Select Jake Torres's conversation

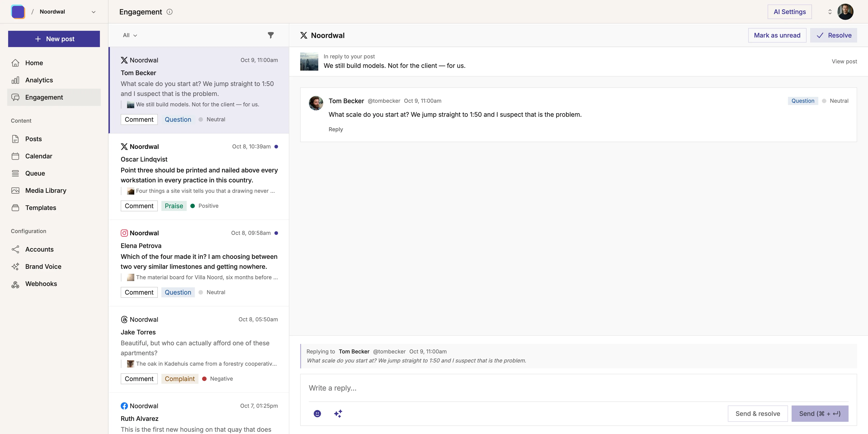pos(199,350)
